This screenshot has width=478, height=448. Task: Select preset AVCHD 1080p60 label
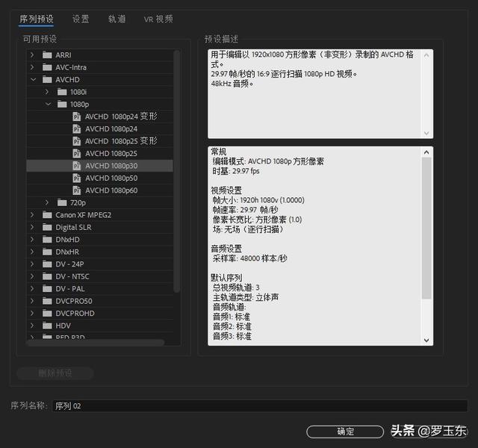[x=111, y=190]
